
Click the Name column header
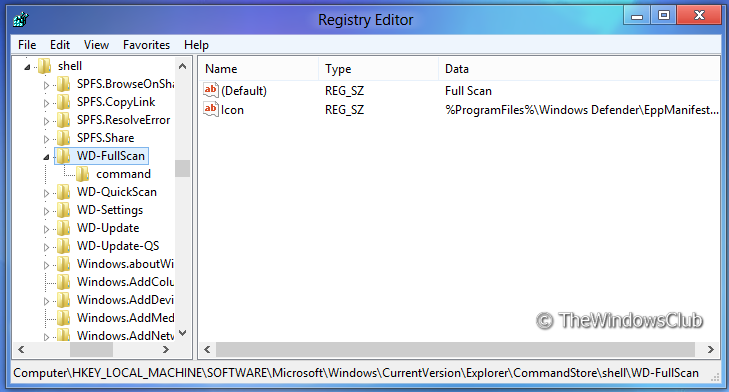[259, 69]
